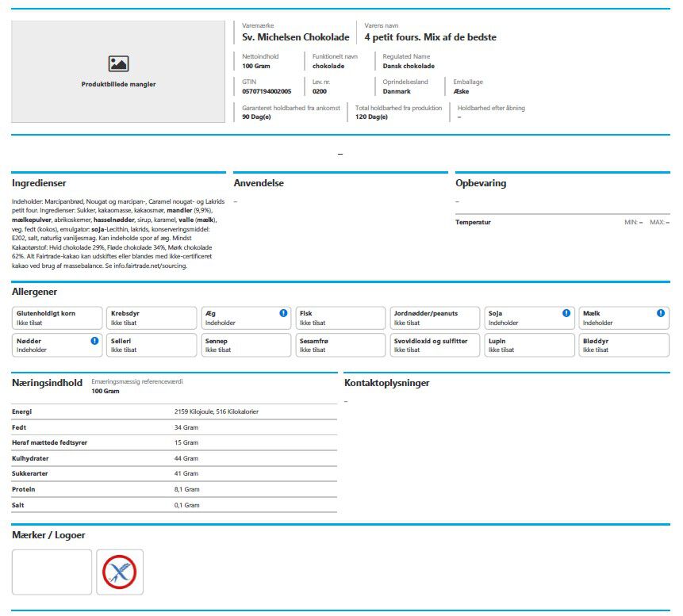Select the Glutenholdigt korn allergen card

click(x=57, y=318)
